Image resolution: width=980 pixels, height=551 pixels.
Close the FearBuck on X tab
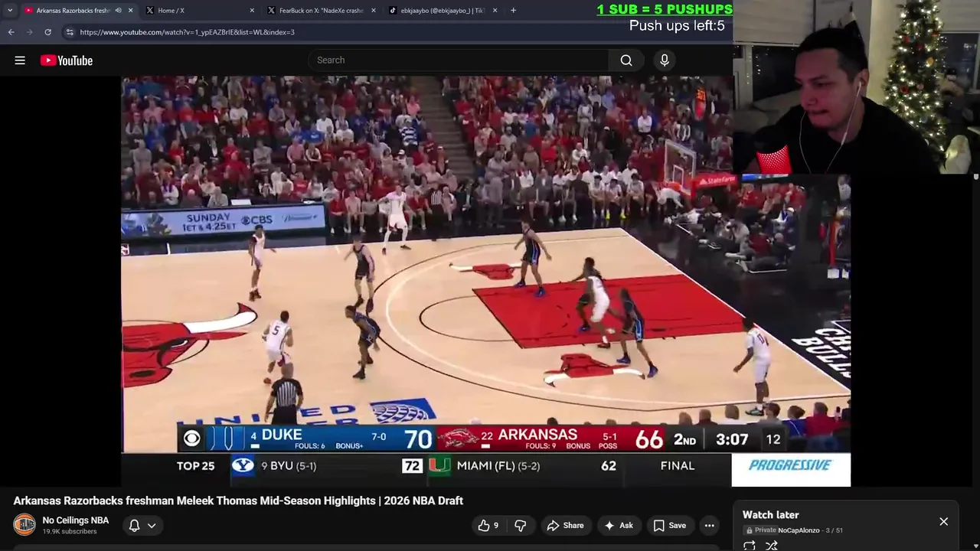374,11
